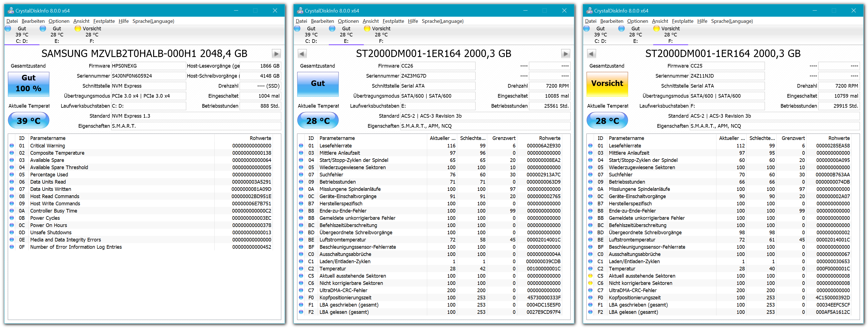
Task: Open Hilfe menu in right window
Action: click(x=702, y=21)
